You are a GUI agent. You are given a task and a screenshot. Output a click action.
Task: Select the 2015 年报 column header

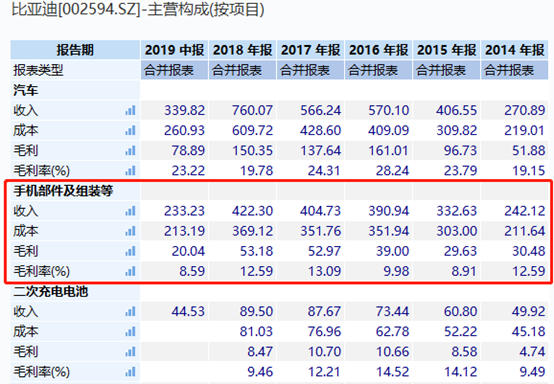point(447,50)
